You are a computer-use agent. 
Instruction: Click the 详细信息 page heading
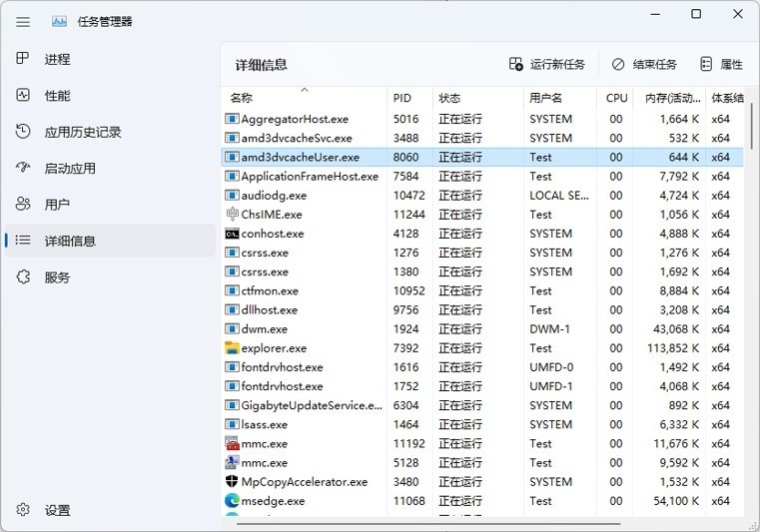[x=262, y=65]
